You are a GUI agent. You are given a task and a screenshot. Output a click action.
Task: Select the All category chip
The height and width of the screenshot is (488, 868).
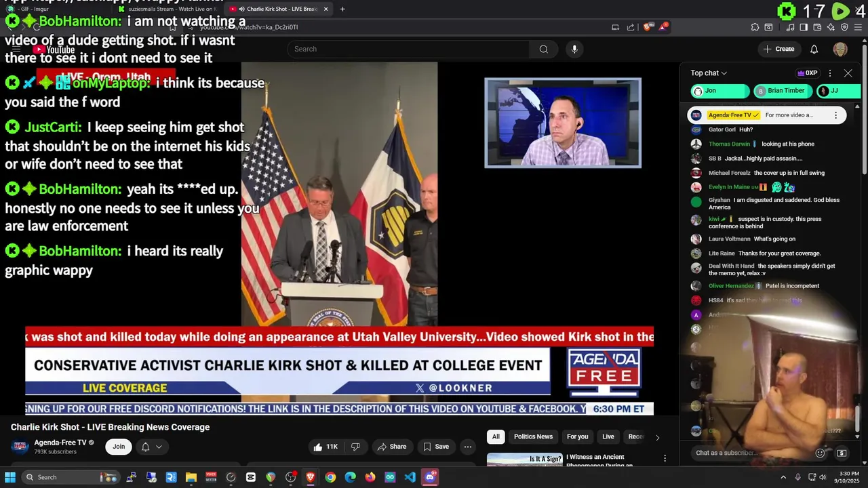496,437
